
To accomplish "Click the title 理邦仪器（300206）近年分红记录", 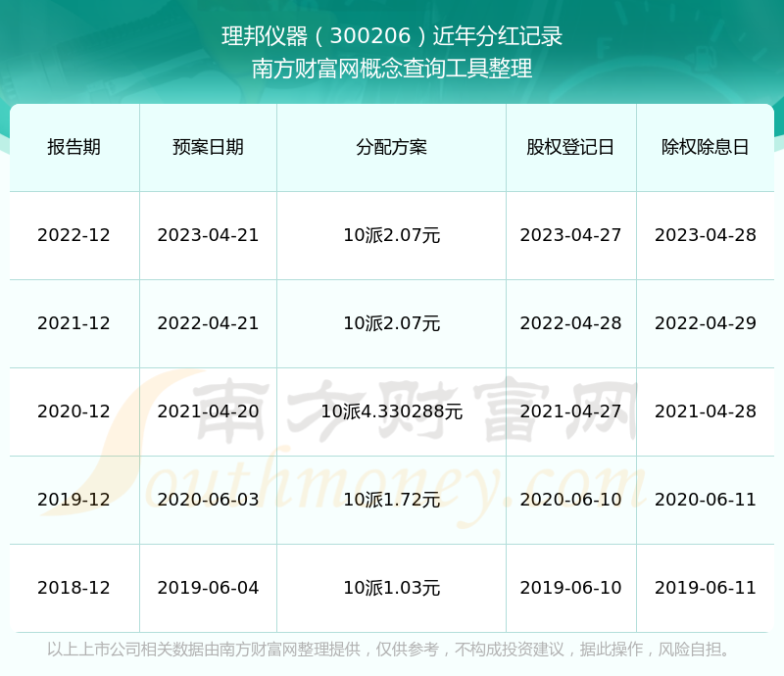I will tap(392, 36).
